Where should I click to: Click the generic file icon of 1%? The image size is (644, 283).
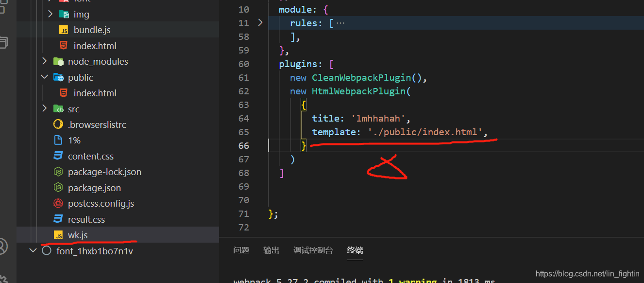[58, 140]
